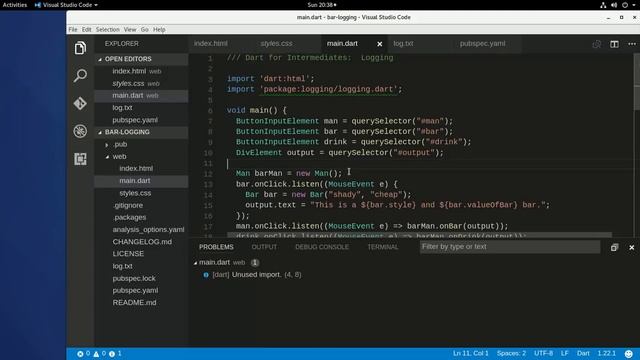This screenshot has width=640, height=360.
Task: Click the info count icon in status bar
Action: pyautogui.click(x=112, y=354)
